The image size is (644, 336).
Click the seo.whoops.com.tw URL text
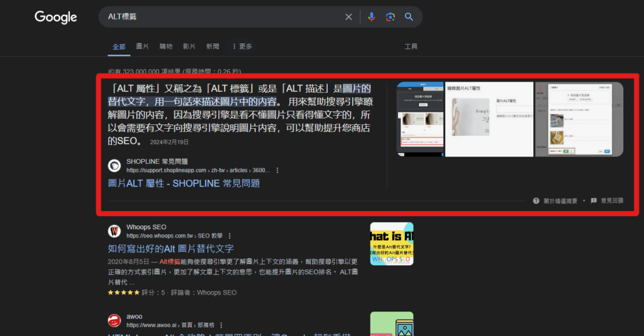coord(174,236)
